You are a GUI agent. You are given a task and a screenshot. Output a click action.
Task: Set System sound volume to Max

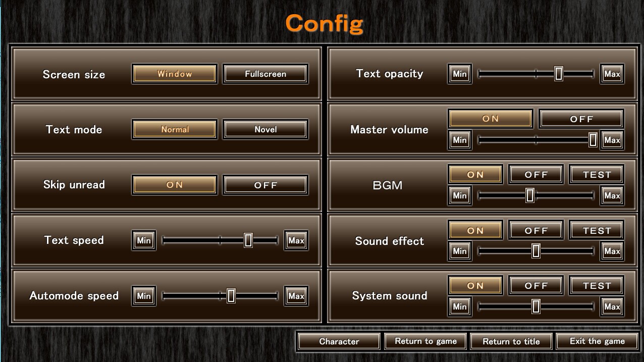(612, 306)
